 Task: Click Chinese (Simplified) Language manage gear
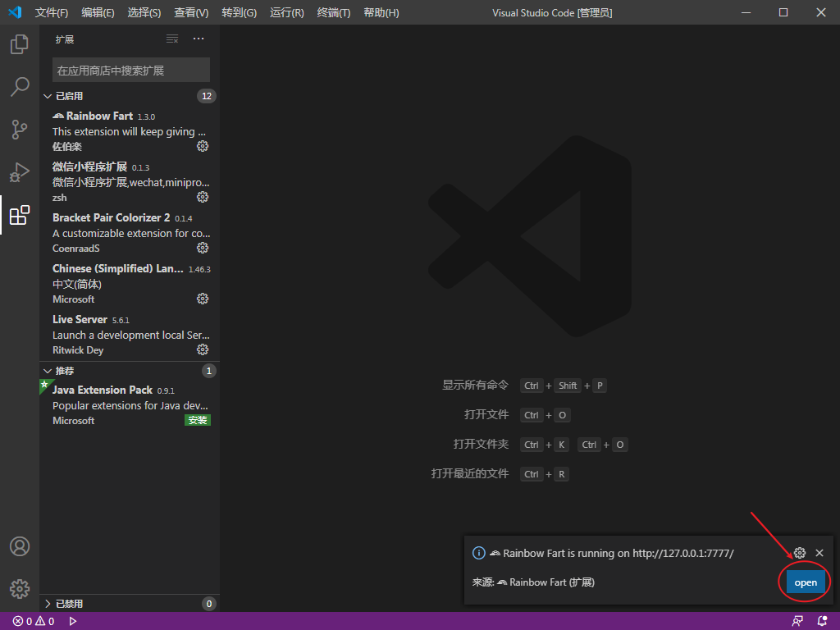(x=203, y=299)
